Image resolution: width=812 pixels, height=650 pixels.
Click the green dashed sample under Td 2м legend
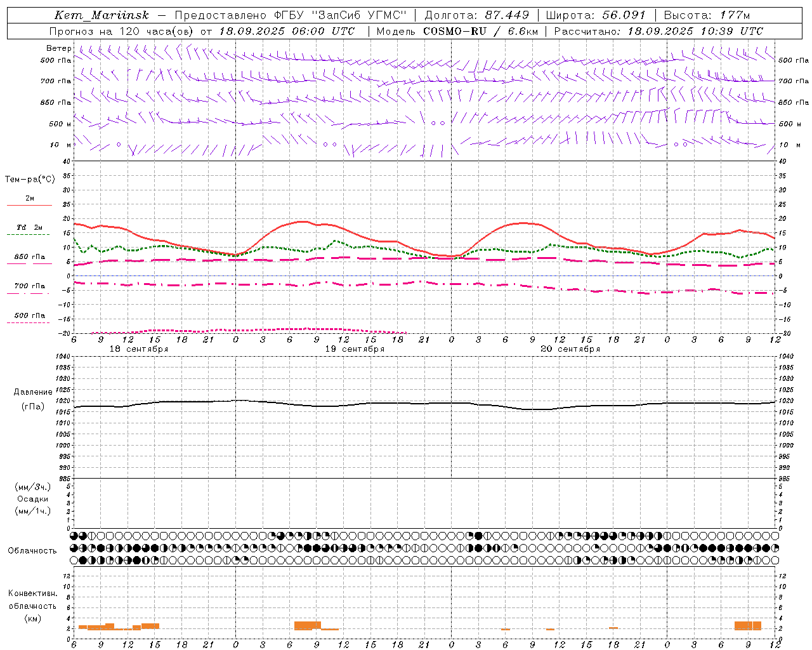coord(28,235)
